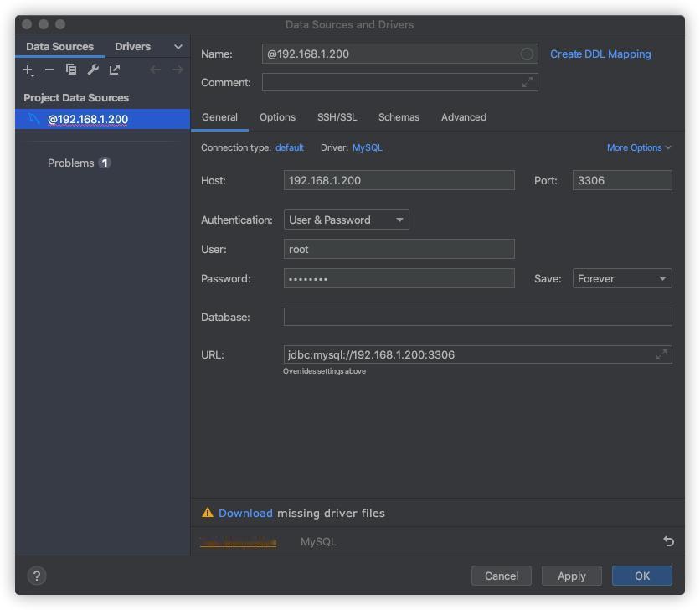
Task: Open the Advanced tab
Action: click(464, 117)
